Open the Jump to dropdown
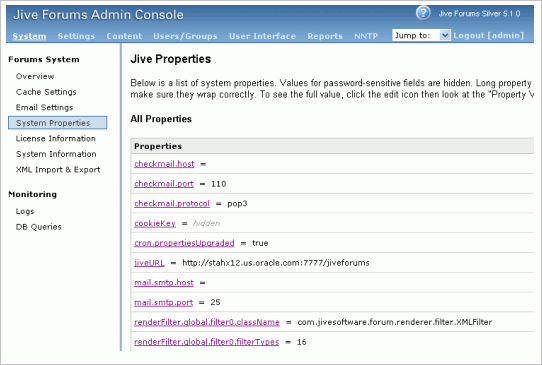The image size is (542, 365). tap(421, 35)
